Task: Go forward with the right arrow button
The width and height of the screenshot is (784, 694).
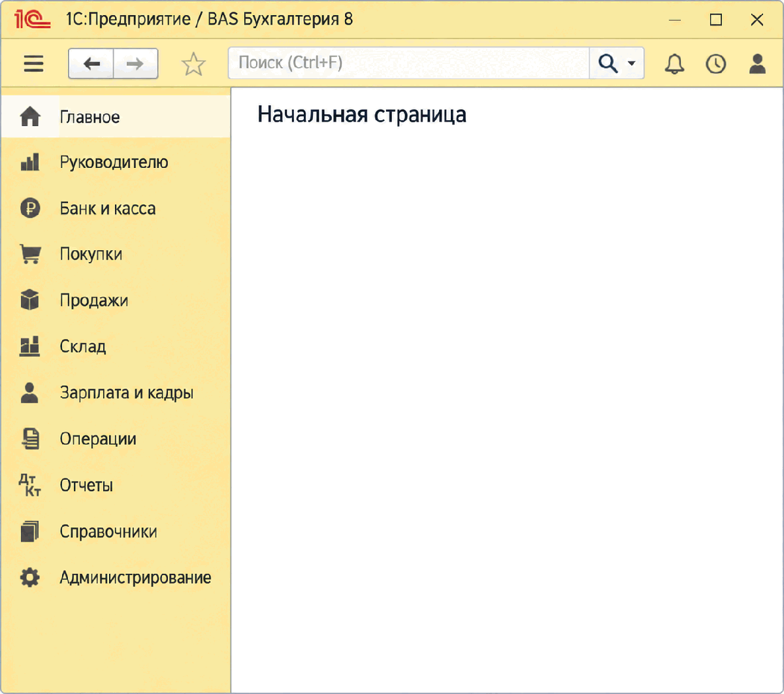Action: pyautogui.click(x=136, y=63)
